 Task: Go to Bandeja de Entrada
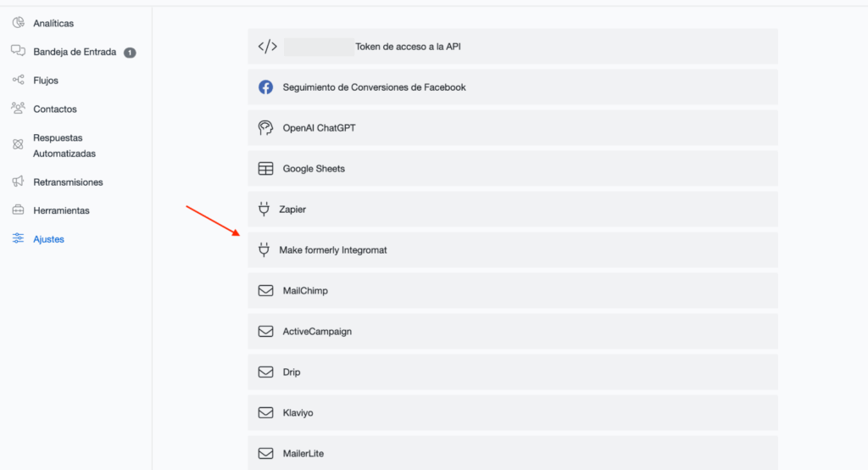click(75, 52)
